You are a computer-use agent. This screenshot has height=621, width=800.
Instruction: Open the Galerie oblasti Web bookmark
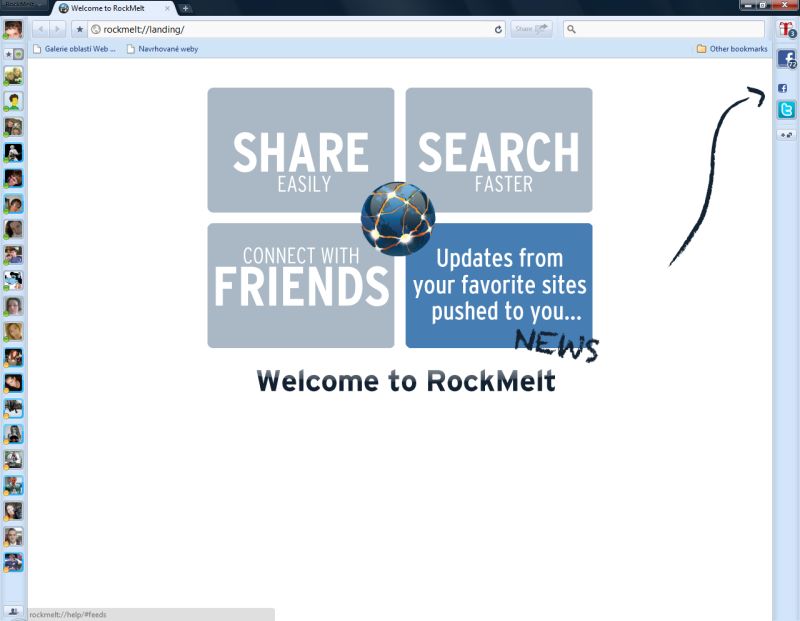coord(74,49)
